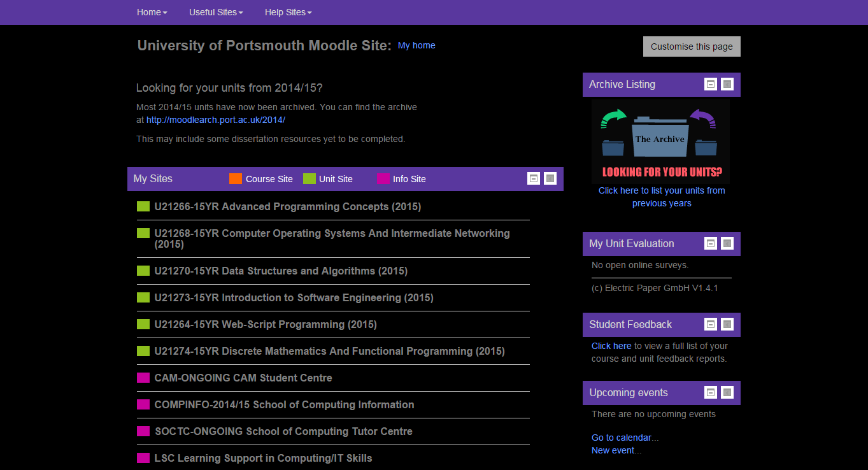
Task: Collapse the Upcoming events block
Action: 710,392
